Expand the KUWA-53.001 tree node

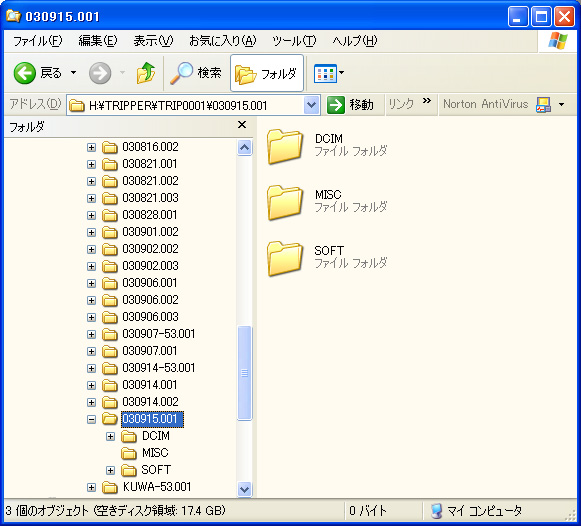92,487
